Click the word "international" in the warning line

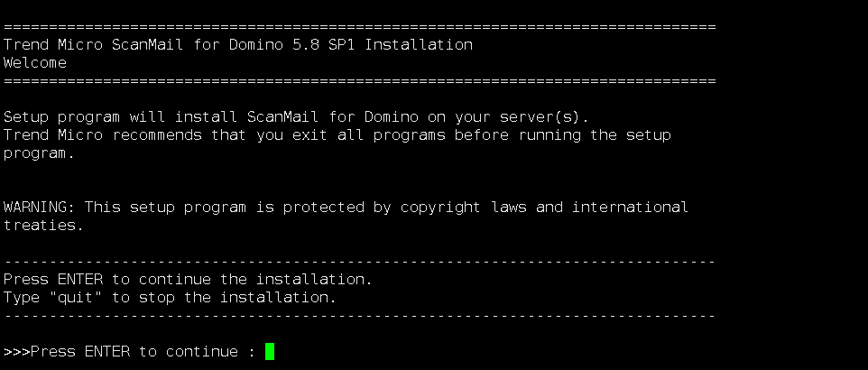click(x=630, y=207)
